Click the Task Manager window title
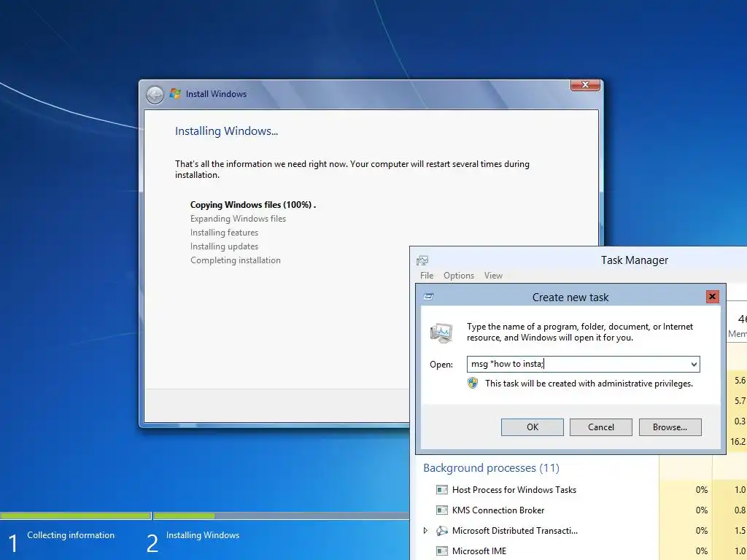The height and width of the screenshot is (560, 747). point(634,260)
